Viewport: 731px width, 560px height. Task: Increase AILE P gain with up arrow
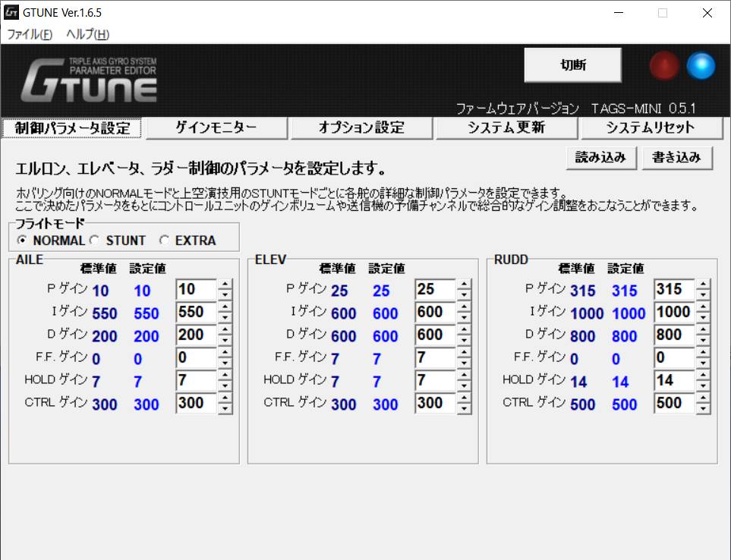click(225, 284)
